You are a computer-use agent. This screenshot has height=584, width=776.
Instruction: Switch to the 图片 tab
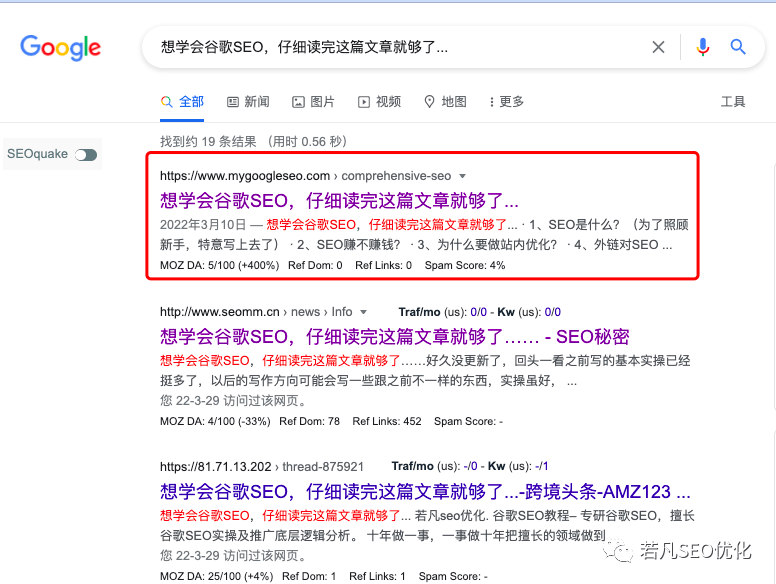tap(313, 102)
